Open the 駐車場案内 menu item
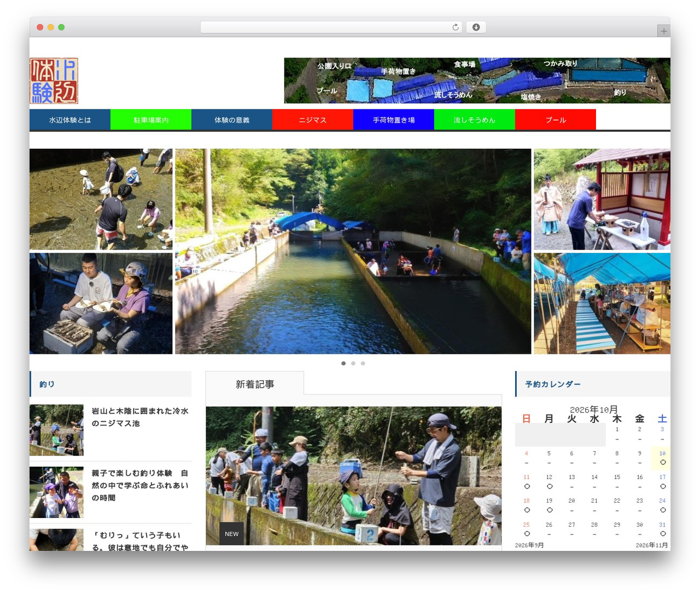The width and height of the screenshot is (700, 593). click(x=151, y=120)
